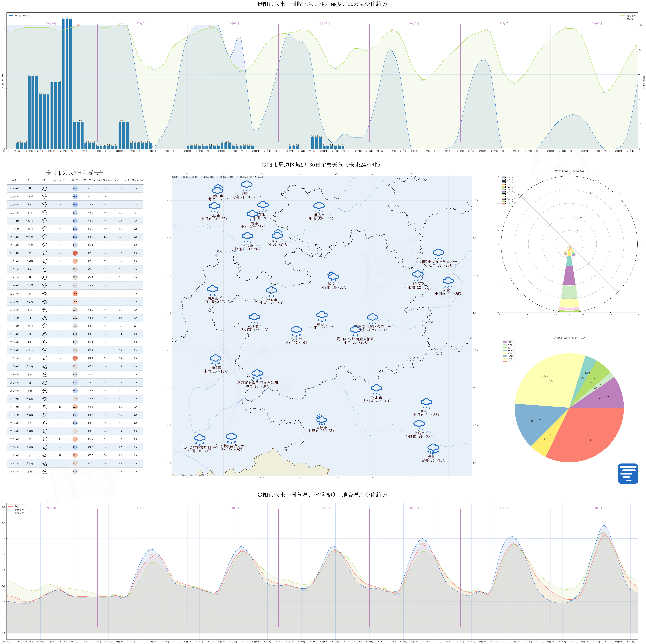This screenshot has width=646, height=644.
Task: Click the rain icon above 昭通市
Action: [x=213, y=290]
